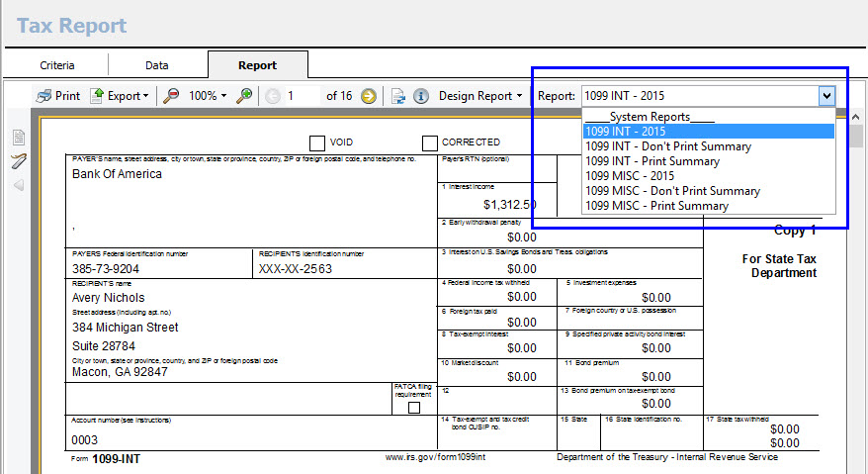The height and width of the screenshot is (474, 868).
Task: Click the Print button in toolbar
Action: point(58,96)
